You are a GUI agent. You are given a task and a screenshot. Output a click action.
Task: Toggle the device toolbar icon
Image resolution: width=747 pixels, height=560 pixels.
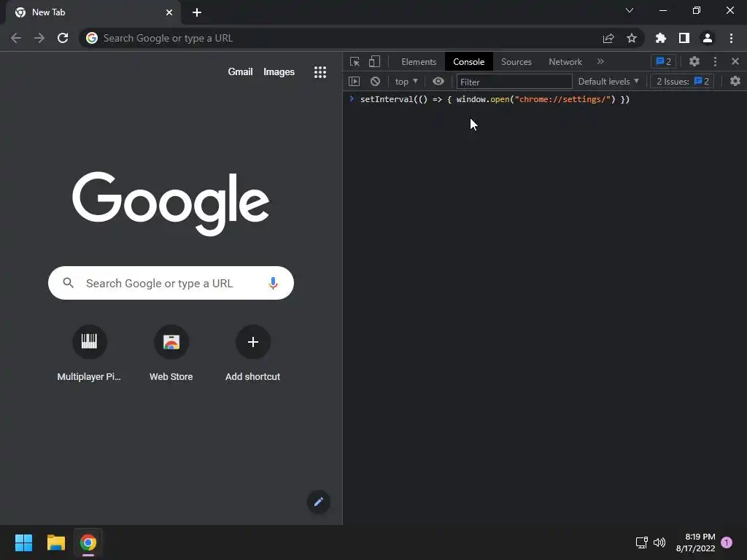(x=374, y=61)
